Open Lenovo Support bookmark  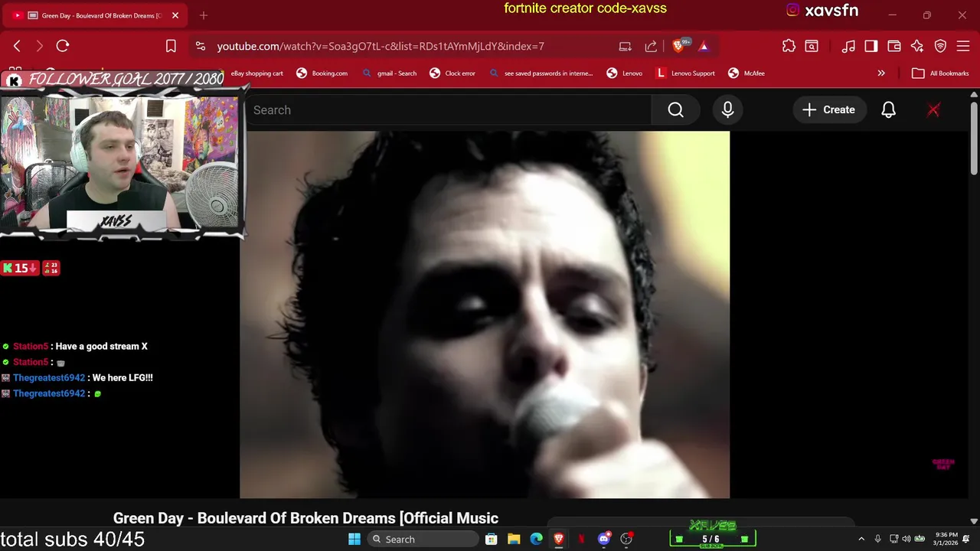[x=686, y=73]
